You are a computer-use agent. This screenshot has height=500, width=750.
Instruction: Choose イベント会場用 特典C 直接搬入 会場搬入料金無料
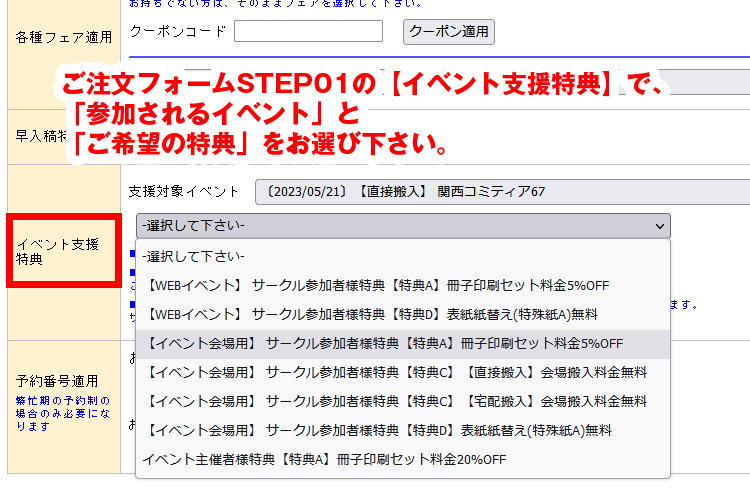click(x=396, y=372)
